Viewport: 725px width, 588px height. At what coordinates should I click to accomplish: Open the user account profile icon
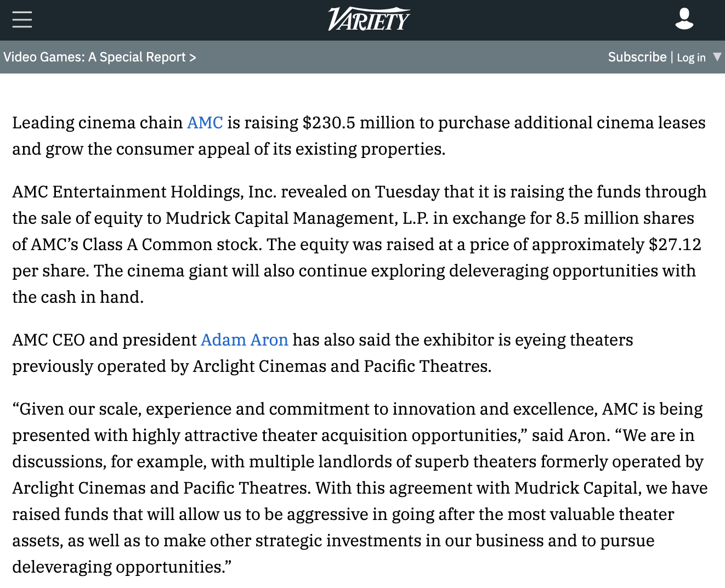[x=684, y=19]
